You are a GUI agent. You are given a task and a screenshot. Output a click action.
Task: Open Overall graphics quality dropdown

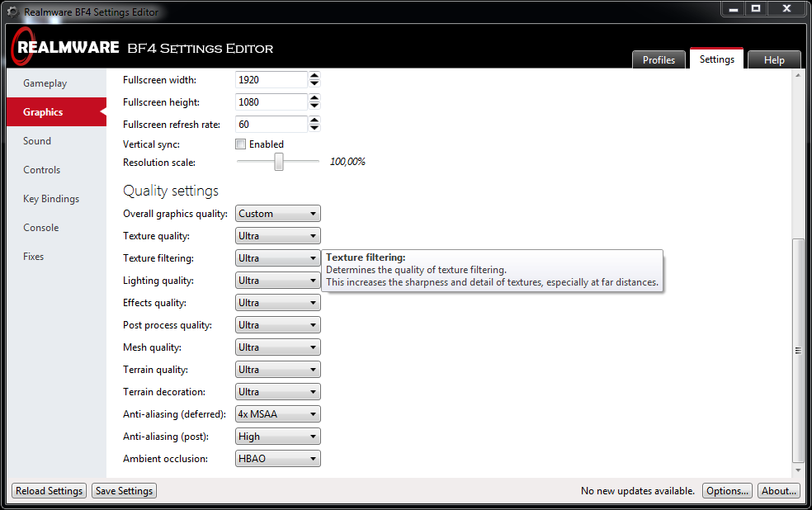278,213
